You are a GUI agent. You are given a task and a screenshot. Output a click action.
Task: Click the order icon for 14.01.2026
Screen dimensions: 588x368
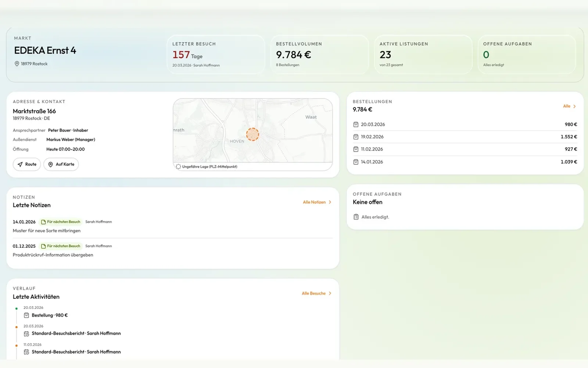[x=356, y=162]
